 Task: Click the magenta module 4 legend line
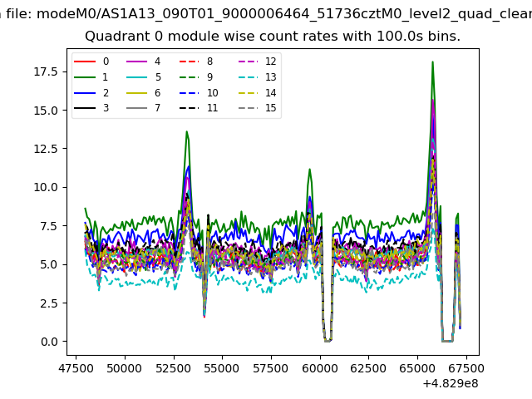tap(137, 62)
